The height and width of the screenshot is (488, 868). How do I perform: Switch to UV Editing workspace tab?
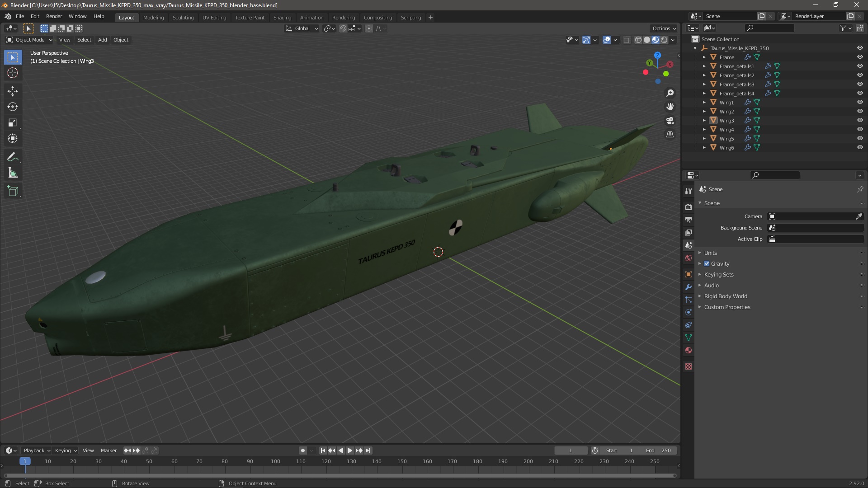click(x=214, y=18)
